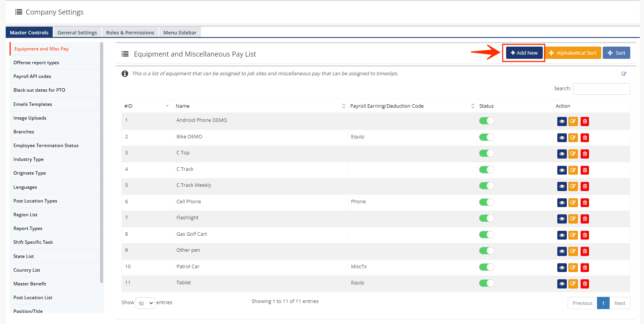Screen dimensions: 644x324
Task: Edit the Bike DEMO entry
Action: (x=573, y=138)
